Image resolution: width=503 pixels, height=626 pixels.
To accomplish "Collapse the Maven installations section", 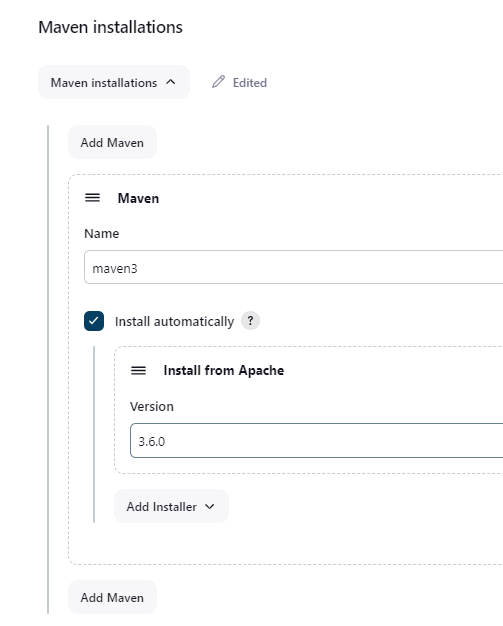I will tap(114, 82).
